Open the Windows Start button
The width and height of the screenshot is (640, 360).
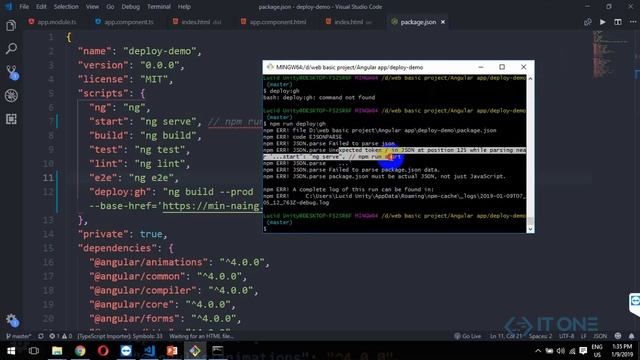click(11, 351)
